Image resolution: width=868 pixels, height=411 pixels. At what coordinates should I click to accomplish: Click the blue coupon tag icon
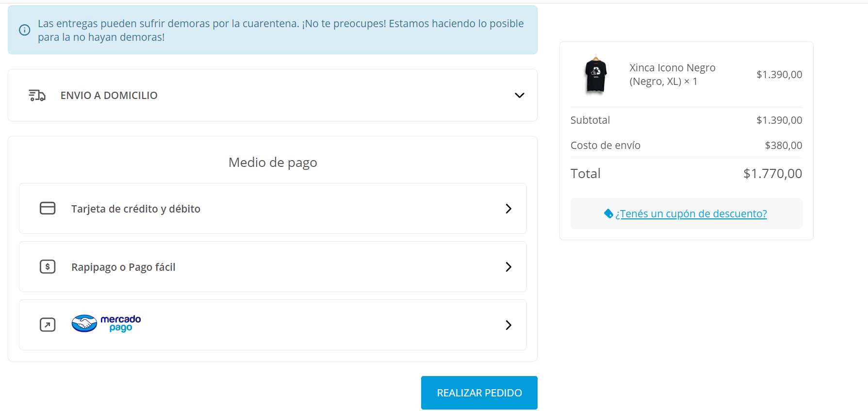[x=608, y=213]
